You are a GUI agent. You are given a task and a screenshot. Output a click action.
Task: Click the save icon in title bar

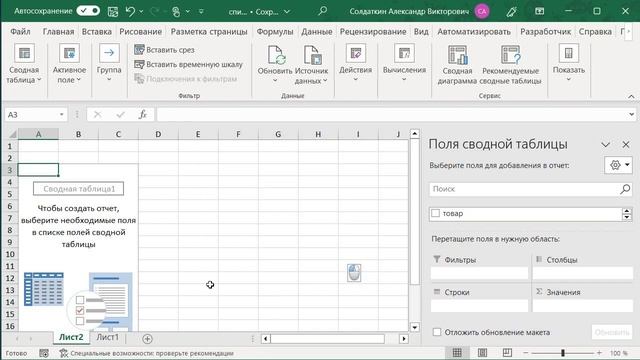coord(113,11)
